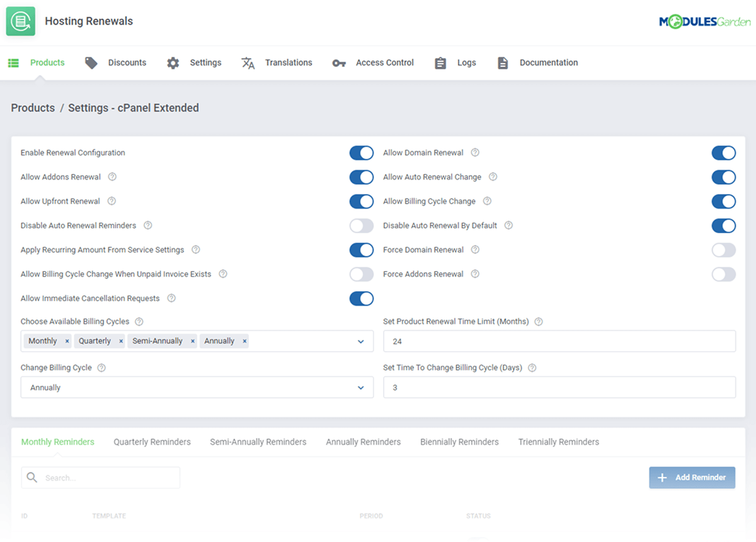This screenshot has width=756, height=542.
Task: Toggle Allow Domain Renewal switch
Action: tap(724, 153)
